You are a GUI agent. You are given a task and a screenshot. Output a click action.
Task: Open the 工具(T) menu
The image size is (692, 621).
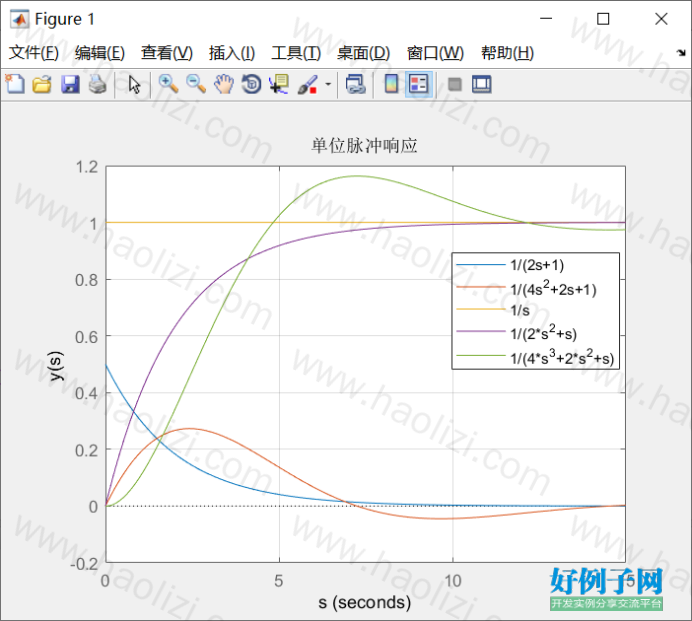[296, 53]
